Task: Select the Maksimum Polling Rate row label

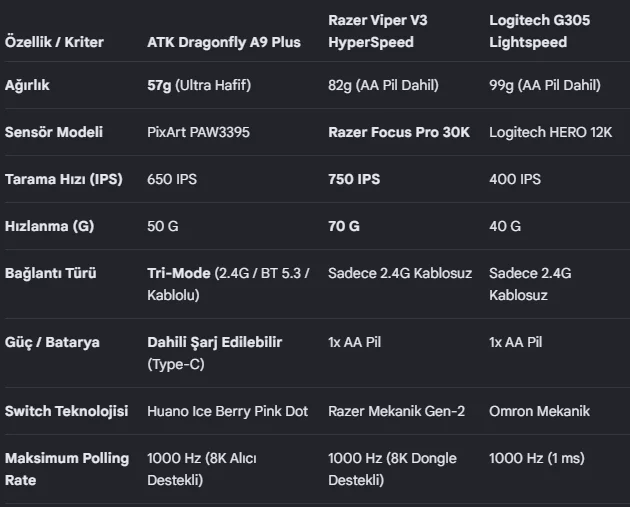Action: (67, 469)
